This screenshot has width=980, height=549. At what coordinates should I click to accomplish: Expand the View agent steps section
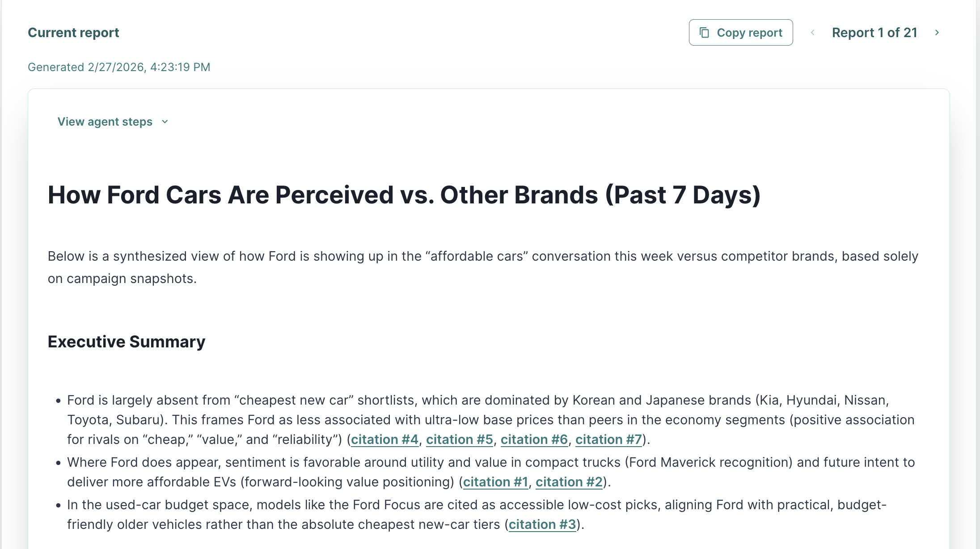(x=105, y=122)
